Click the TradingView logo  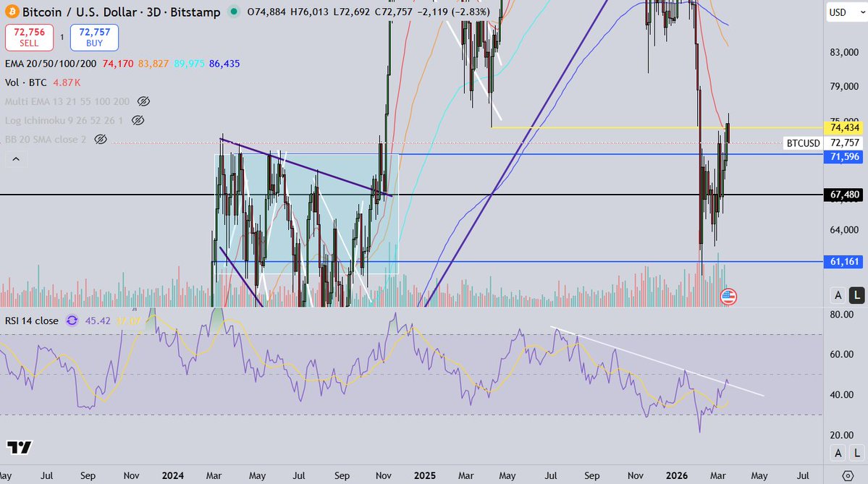pyautogui.click(x=20, y=447)
